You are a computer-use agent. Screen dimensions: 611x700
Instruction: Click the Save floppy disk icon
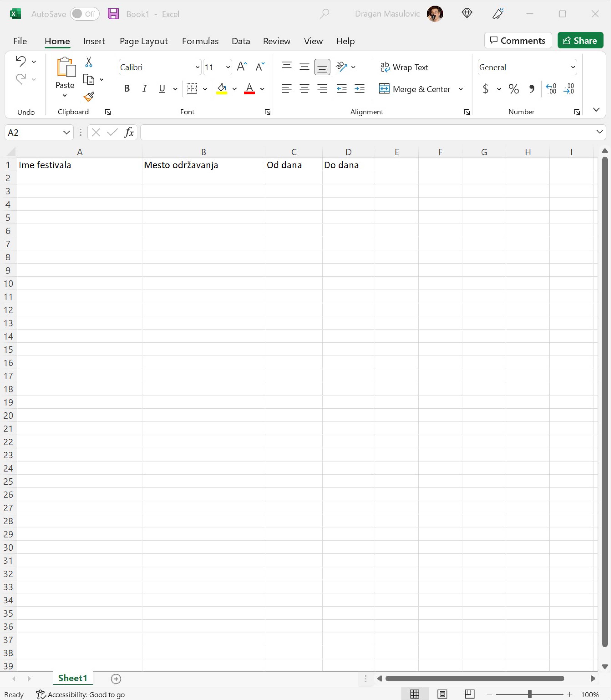point(113,14)
